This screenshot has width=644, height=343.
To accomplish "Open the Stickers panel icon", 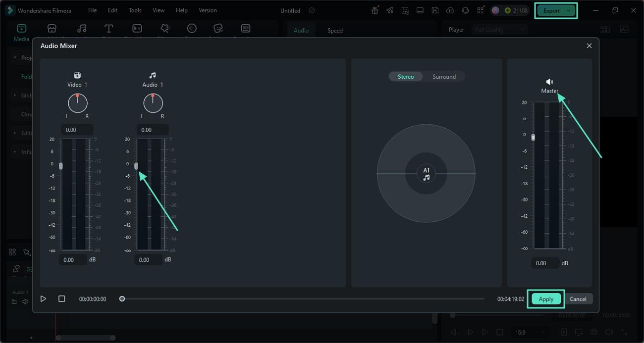I will pos(218,29).
